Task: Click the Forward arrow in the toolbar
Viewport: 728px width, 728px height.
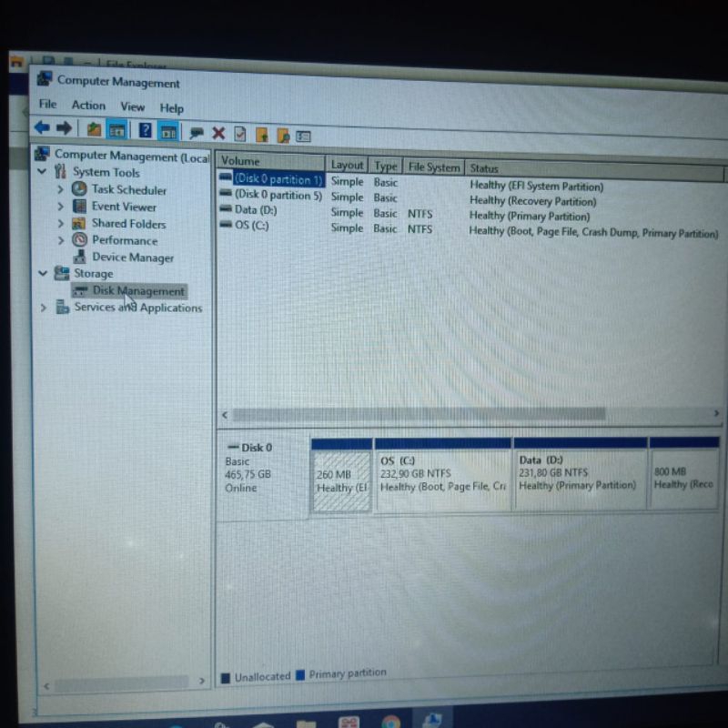Action: pos(64,128)
